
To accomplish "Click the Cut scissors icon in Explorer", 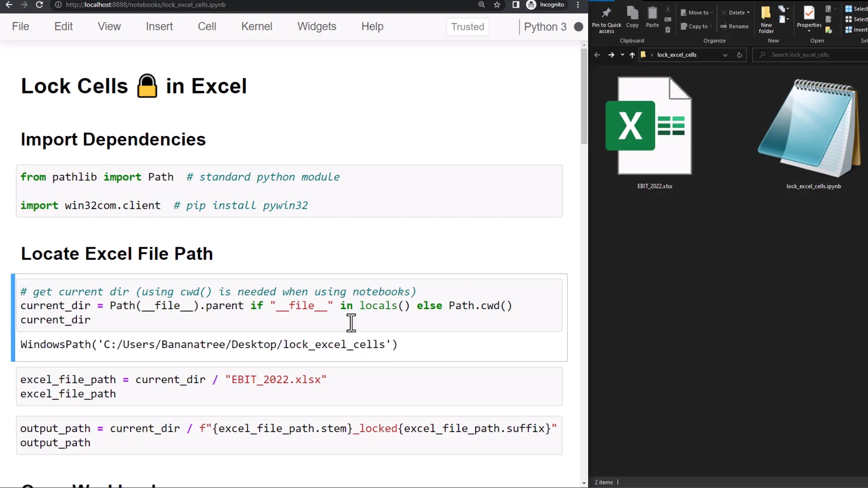I will (x=668, y=9).
